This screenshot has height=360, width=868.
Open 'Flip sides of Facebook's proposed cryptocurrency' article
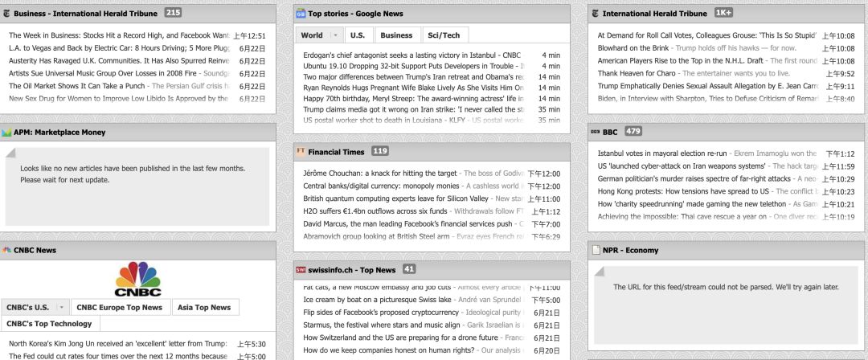coord(382,313)
